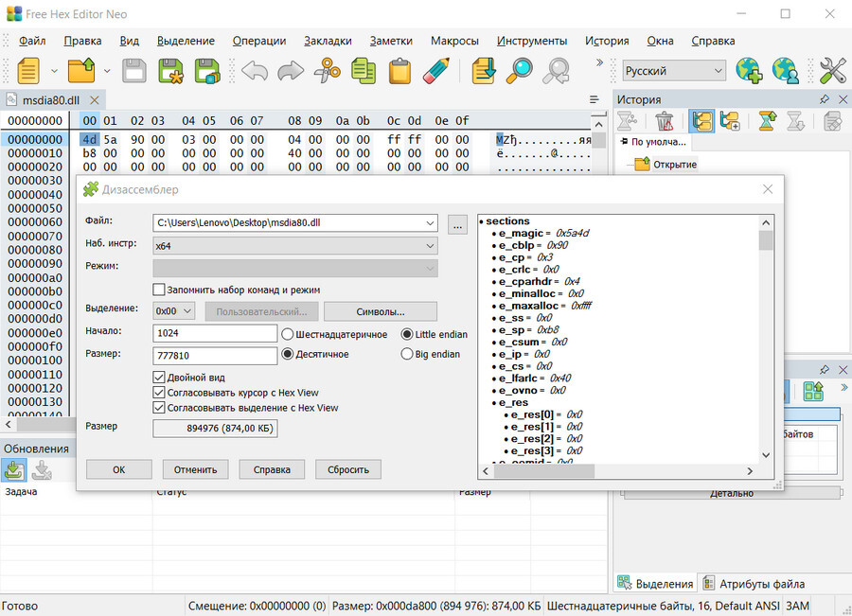
Task: Select the Little endian radio button
Action: coord(406,334)
